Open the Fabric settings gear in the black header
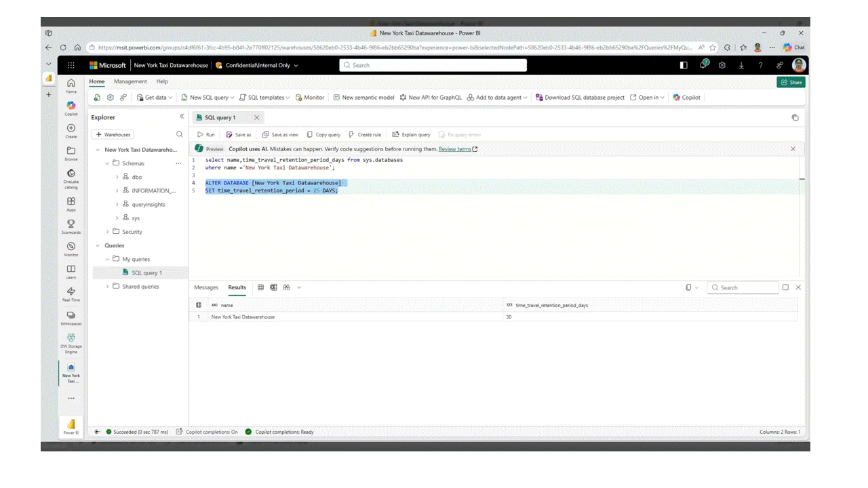868x488 pixels. click(722, 65)
